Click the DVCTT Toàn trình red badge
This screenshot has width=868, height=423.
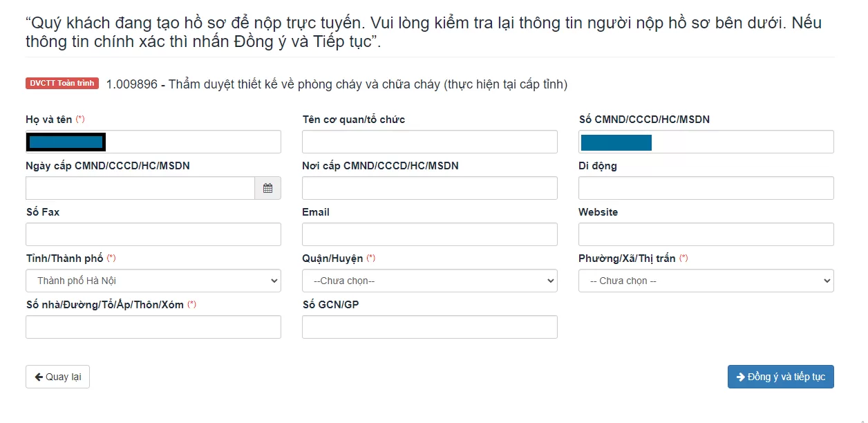pos(62,84)
